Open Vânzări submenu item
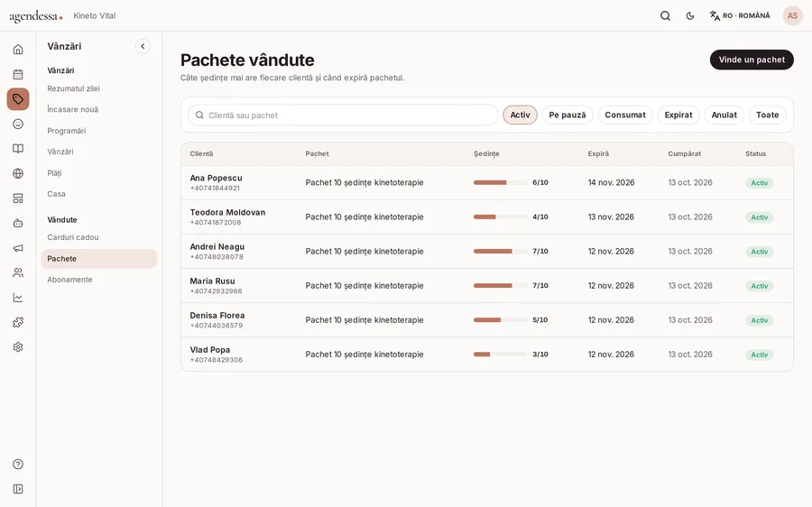This screenshot has width=812, height=507. [60, 152]
